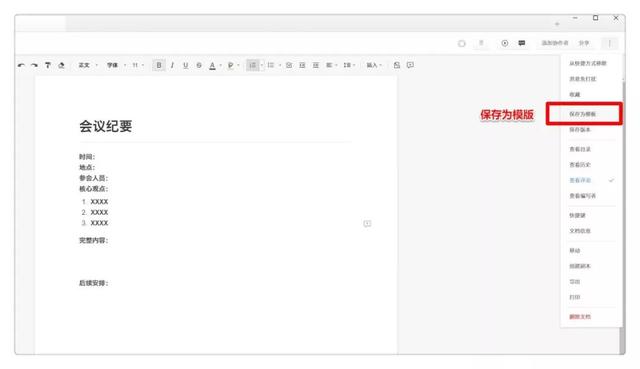Start presentation mode with the play-circle icon

click(505, 43)
